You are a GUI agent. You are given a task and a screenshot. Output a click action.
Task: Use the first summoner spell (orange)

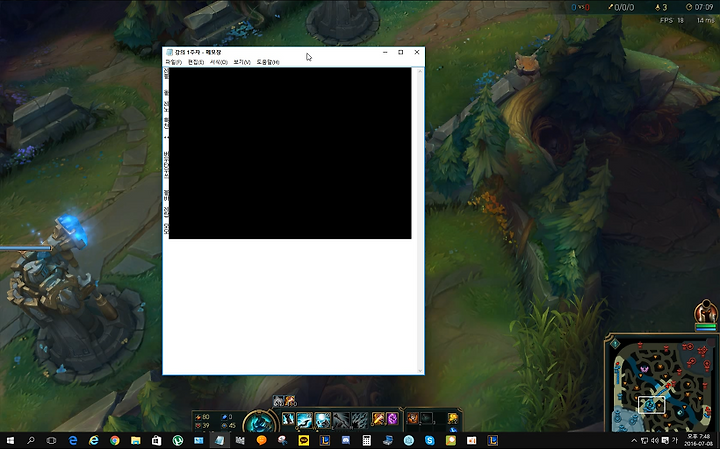(378, 418)
